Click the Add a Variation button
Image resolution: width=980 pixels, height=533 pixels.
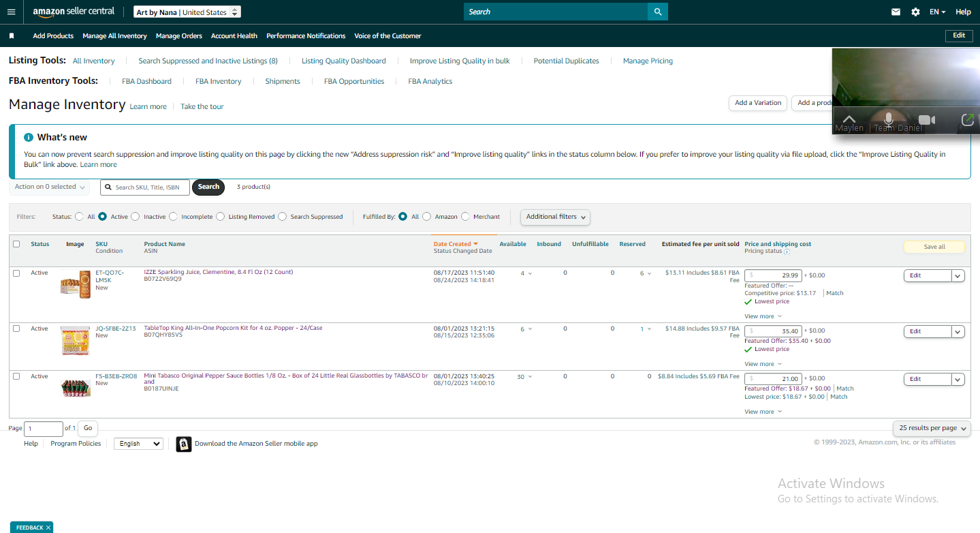[758, 103]
